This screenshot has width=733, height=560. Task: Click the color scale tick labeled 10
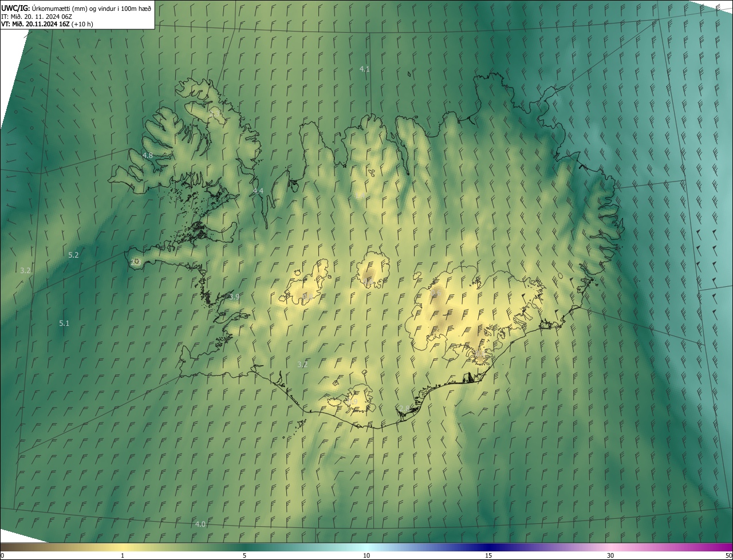pos(366,555)
